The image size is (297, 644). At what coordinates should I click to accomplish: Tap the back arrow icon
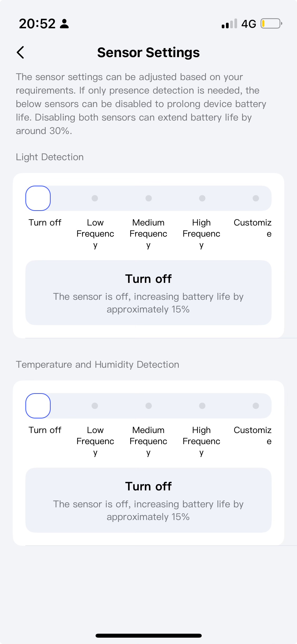(x=20, y=52)
